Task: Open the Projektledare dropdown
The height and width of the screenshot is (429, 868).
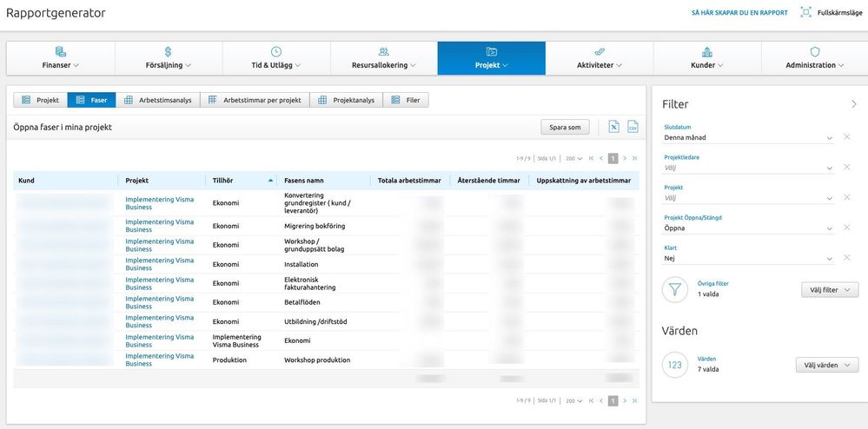Action: [748, 168]
